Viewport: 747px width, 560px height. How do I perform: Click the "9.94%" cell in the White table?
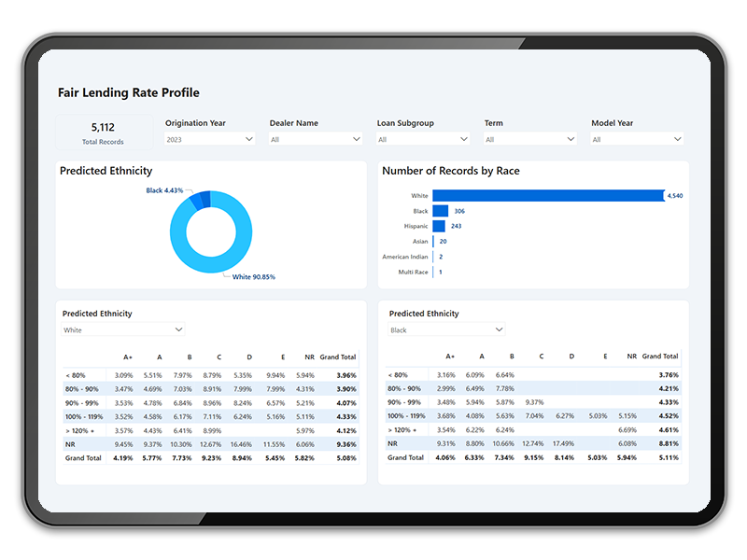coord(275,375)
